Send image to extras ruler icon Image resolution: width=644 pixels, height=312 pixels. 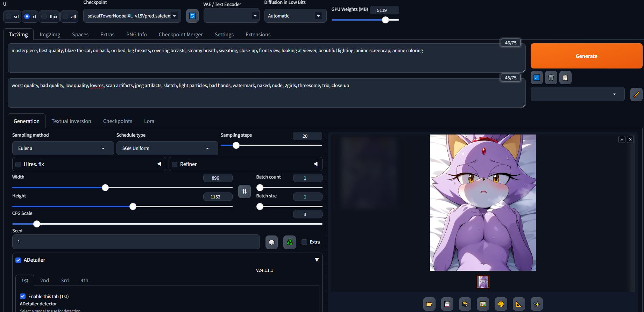coord(518,304)
